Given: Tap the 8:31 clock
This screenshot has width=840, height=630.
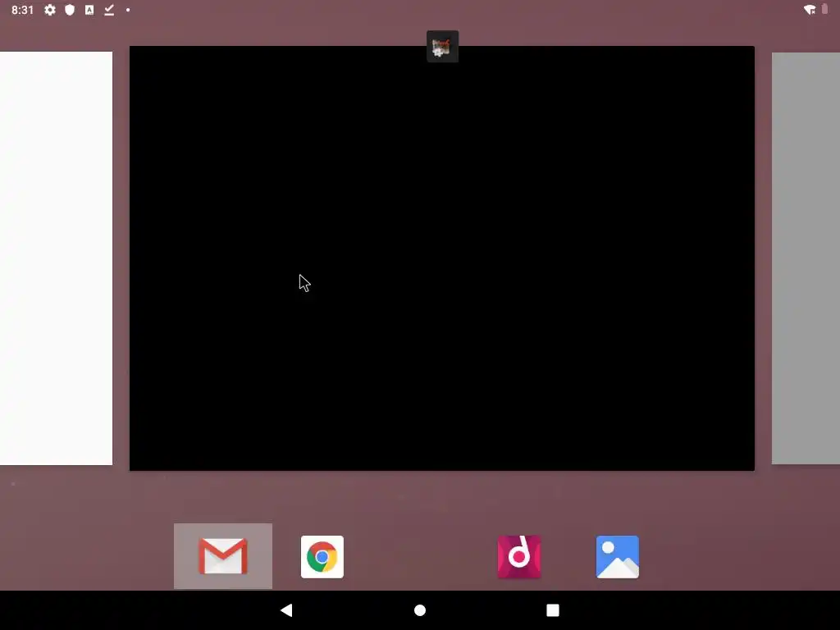Looking at the screenshot, I should pyautogui.click(x=22, y=10).
